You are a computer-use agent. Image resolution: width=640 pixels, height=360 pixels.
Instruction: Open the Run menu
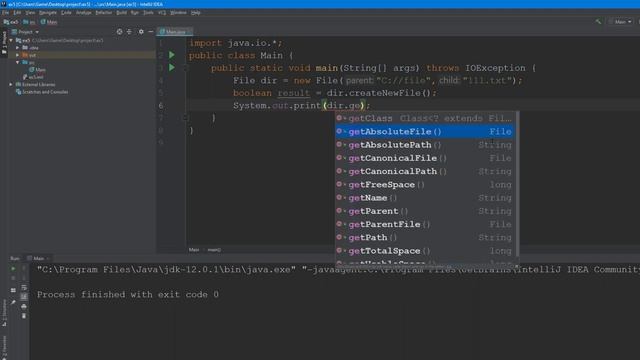tap(135, 13)
